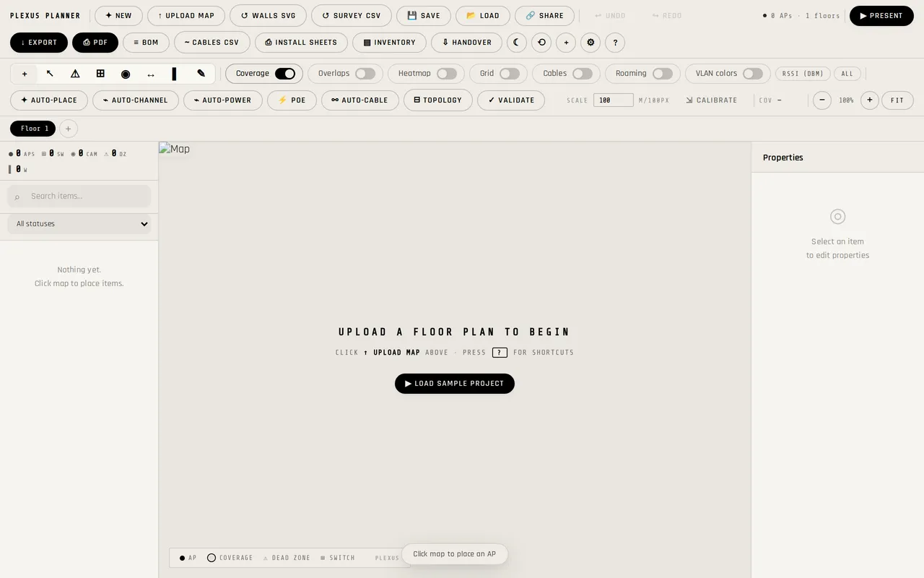Click the Scale value input field

click(x=614, y=100)
